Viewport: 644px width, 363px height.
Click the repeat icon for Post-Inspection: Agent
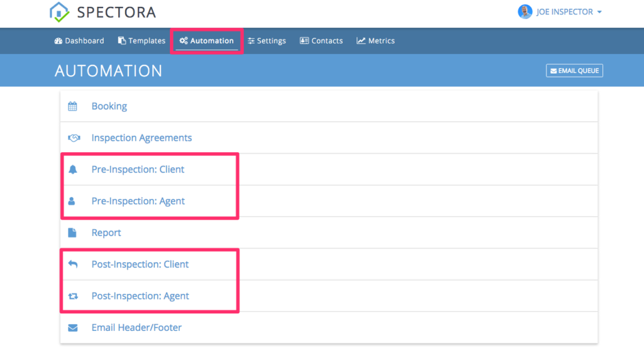[x=73, y=296]
